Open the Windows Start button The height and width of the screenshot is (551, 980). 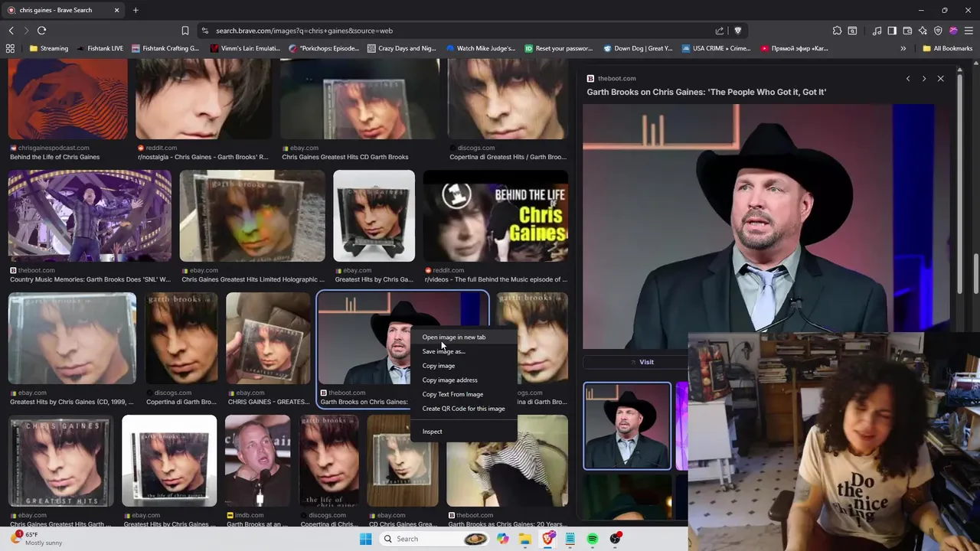(366, 539)
